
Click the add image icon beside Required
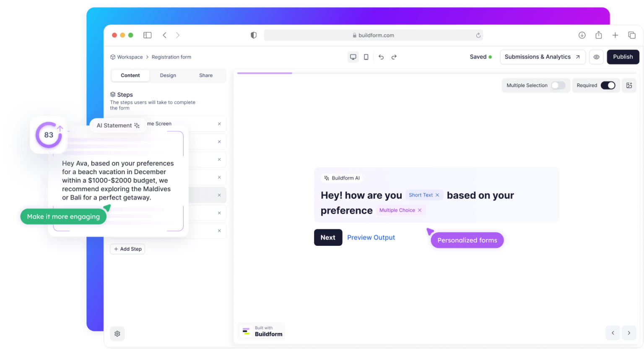629,85
